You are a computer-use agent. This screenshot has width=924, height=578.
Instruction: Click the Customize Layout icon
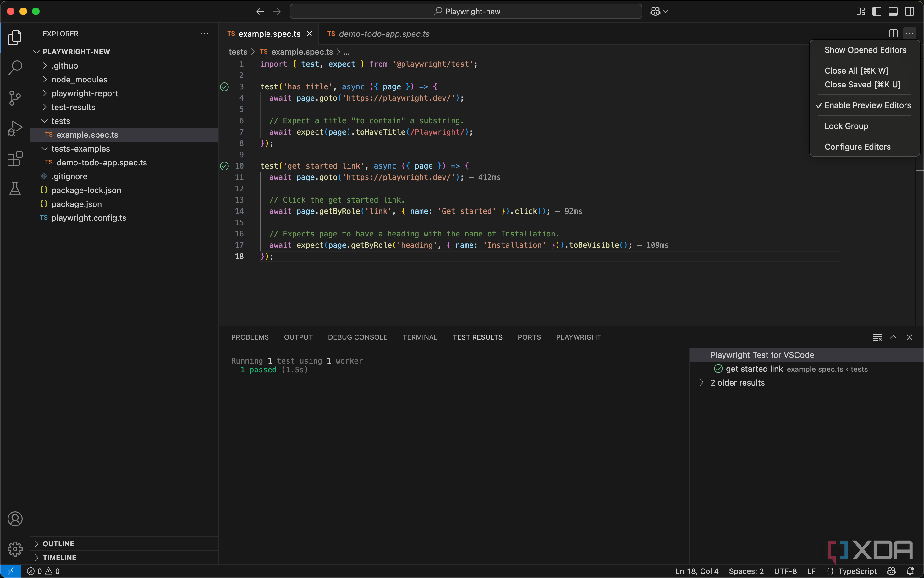coord(861,11)
